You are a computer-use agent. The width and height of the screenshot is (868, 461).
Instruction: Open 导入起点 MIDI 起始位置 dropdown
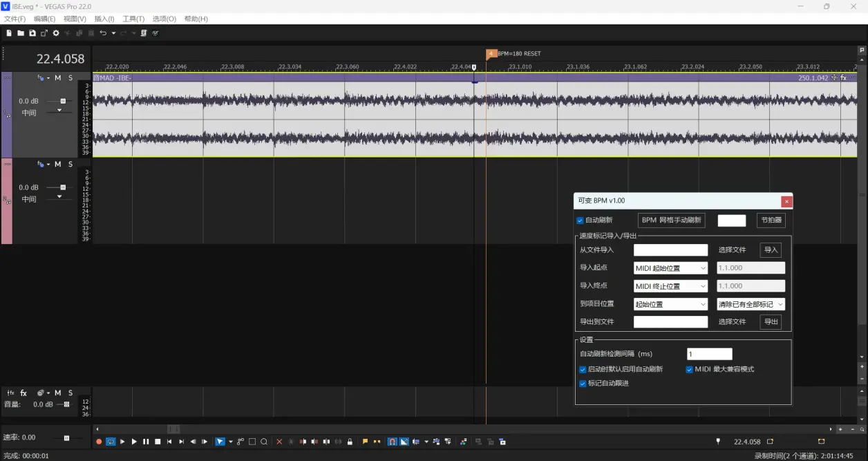pyautogui.click(x=671, y=268)
